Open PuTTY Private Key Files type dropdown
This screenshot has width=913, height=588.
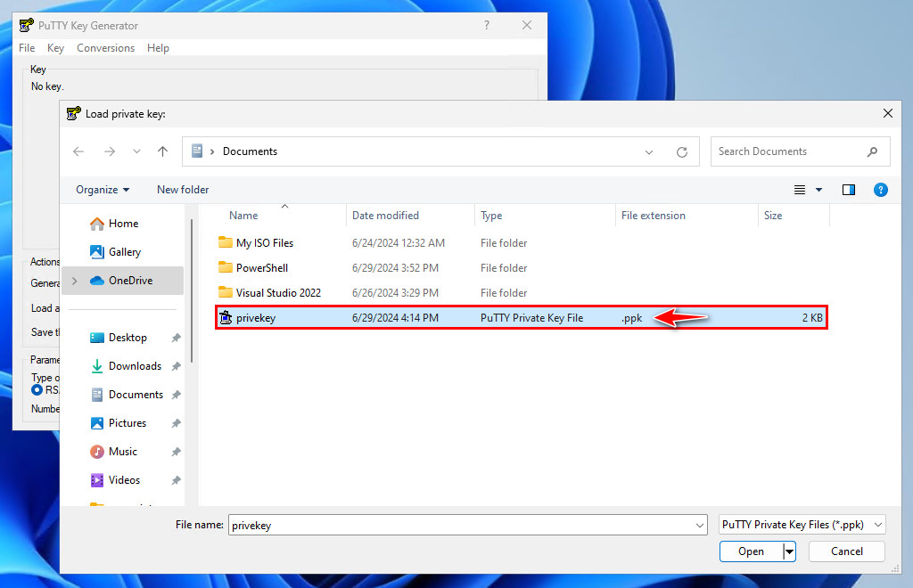[802, 525]
